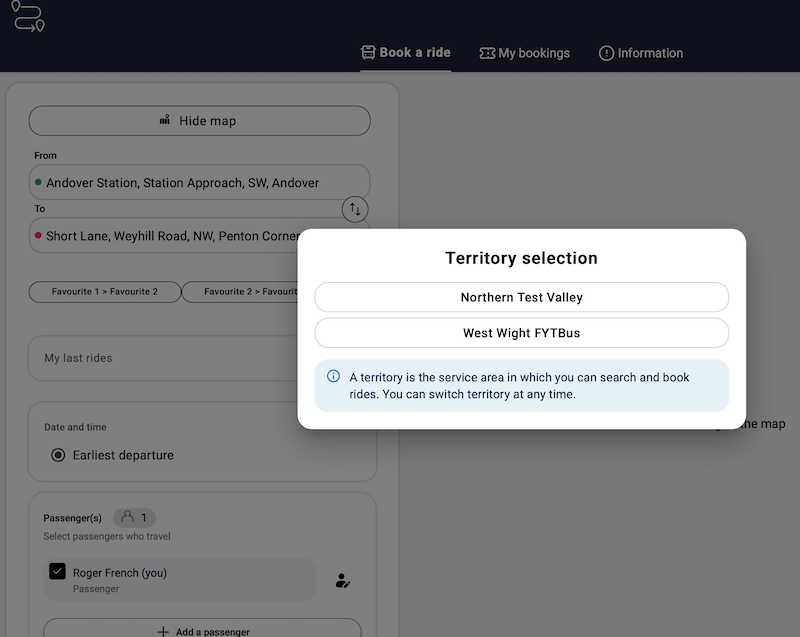800x637 pixels.
Task: Select Favourite 1 > Favourite 2 shortcut
Action: pyautogui.click(x=105, y=292)
